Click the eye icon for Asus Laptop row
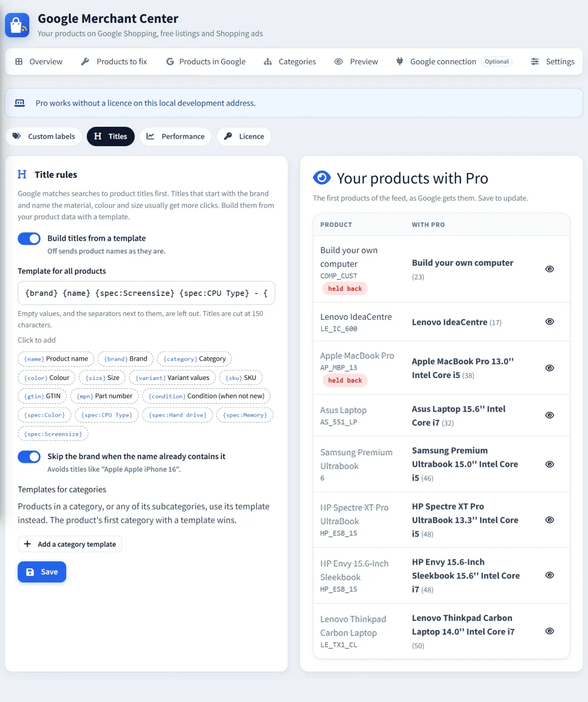 [549, 415]
